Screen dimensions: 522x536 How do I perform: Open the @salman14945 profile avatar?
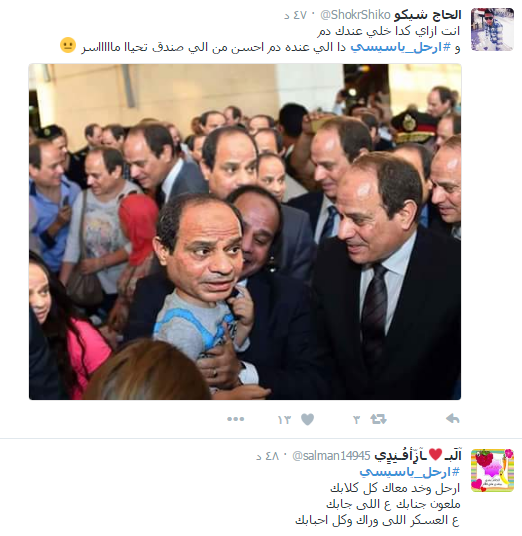pos(492,470)
